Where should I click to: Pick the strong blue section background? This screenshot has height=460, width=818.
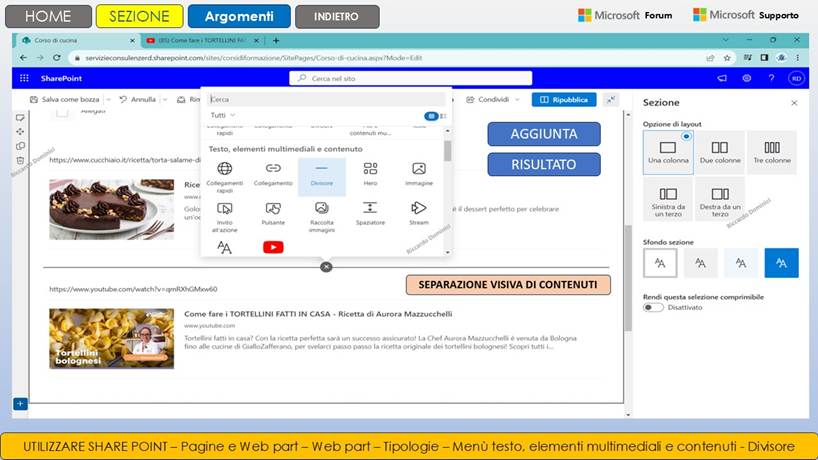[781, 263]
